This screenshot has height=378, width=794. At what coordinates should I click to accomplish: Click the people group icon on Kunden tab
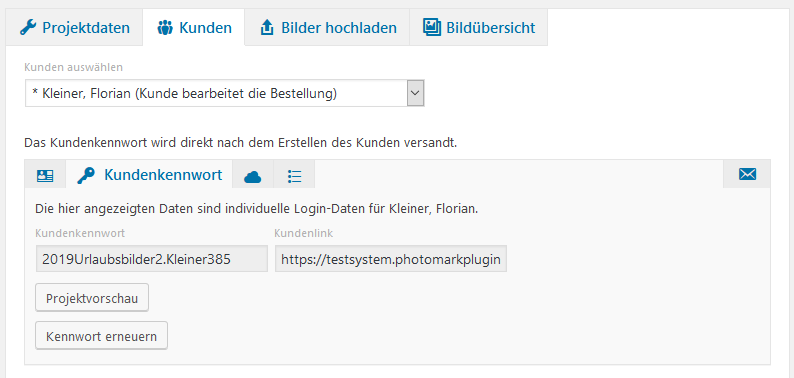(x=165, y=27)
